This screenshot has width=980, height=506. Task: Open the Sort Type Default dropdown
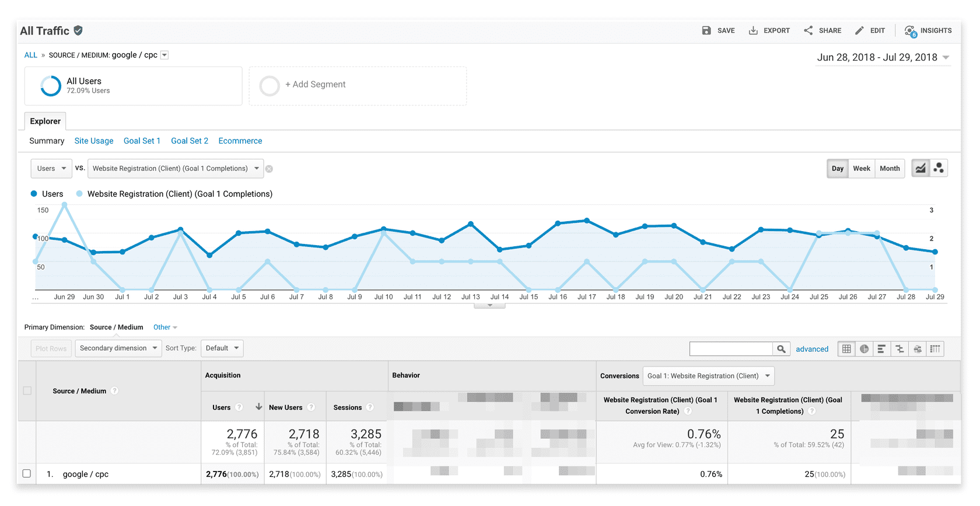coord(222,348)
